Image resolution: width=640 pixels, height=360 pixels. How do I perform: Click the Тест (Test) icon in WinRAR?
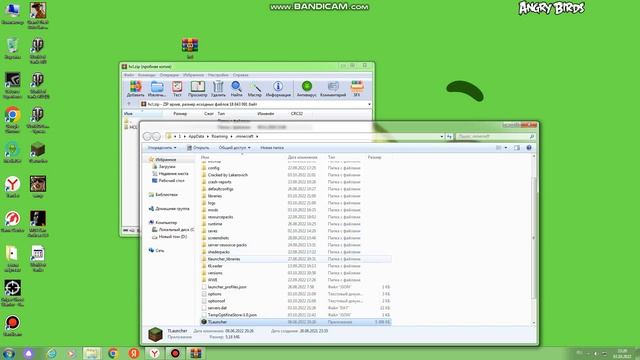point(177,89)
